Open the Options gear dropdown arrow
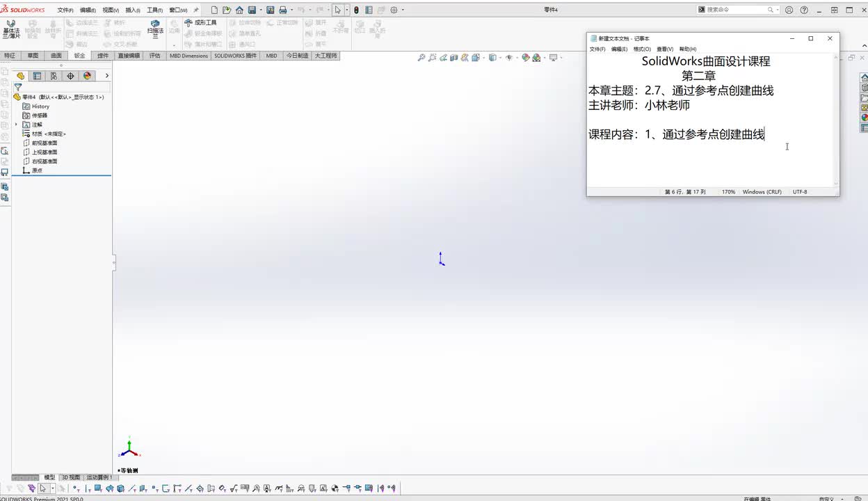 point(403,10)
